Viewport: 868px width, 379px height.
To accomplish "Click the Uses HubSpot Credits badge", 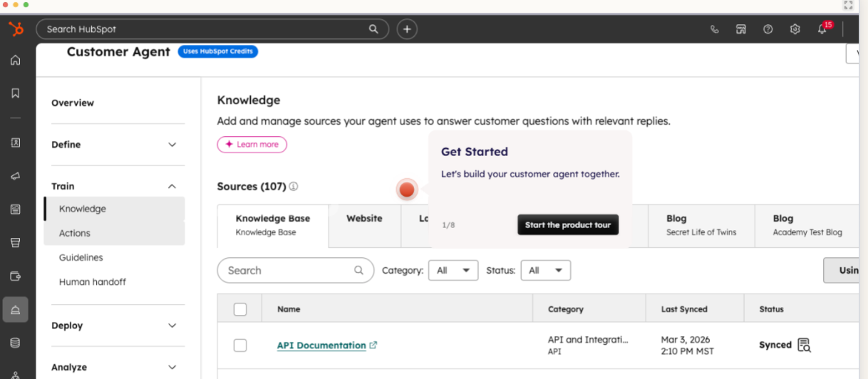I will tap(218, 52).
